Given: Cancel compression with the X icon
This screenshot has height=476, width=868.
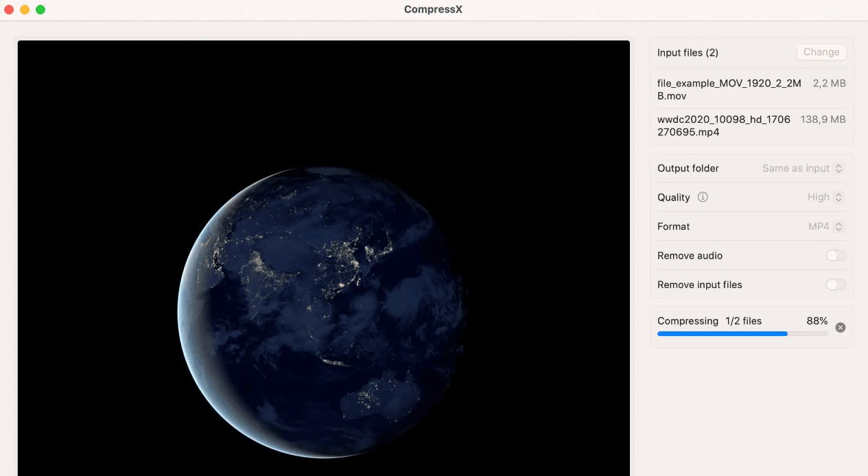Looking at the screenshot, I should point(841,328).
